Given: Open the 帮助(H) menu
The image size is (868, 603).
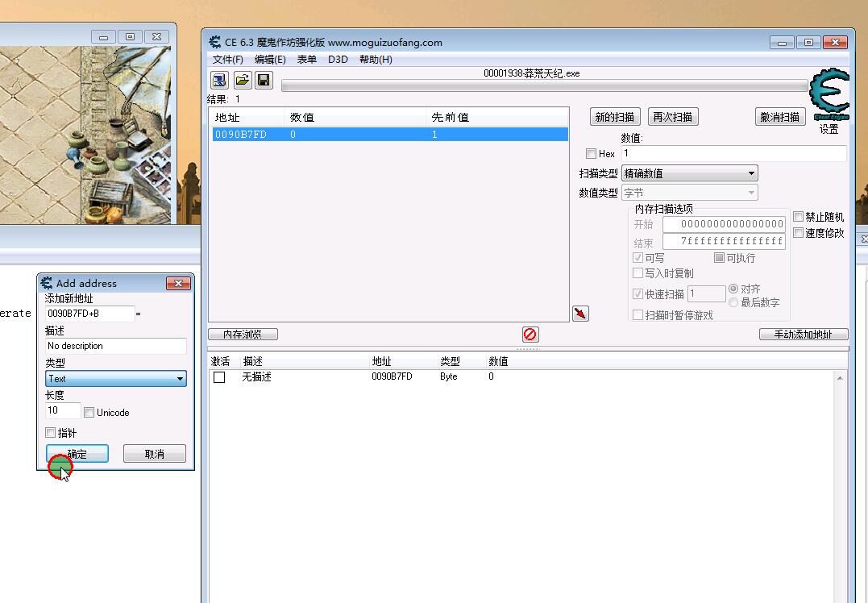Looking at the screenshot, I should (376, 59).
